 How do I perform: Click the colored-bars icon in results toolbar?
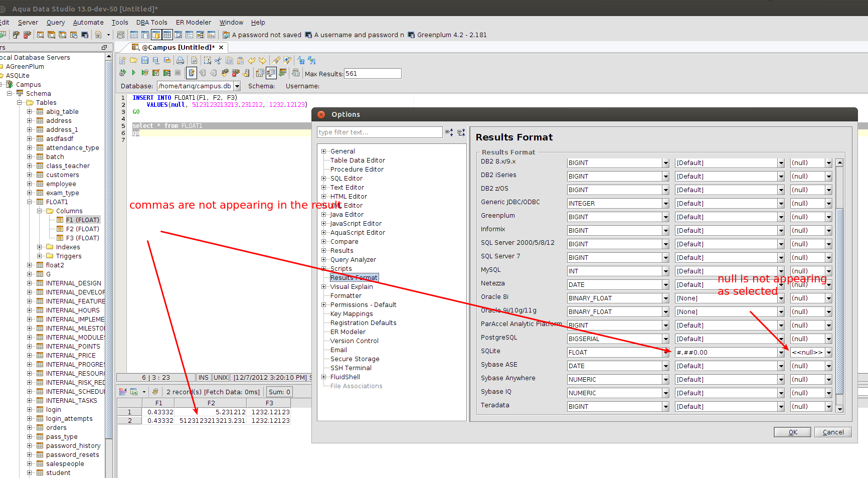pyautogui.click(x=122, y=392)
